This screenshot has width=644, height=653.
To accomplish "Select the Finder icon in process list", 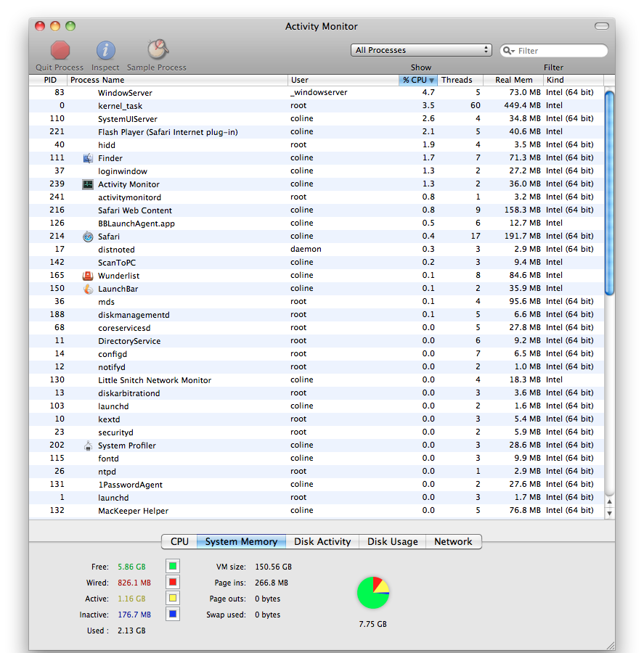I will (x=88, y=158).
